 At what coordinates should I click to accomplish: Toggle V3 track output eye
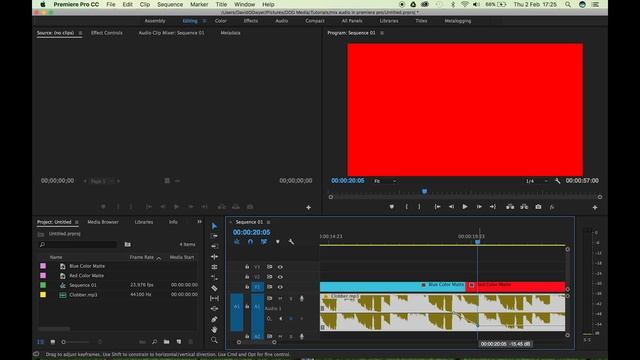coord(280,267)
